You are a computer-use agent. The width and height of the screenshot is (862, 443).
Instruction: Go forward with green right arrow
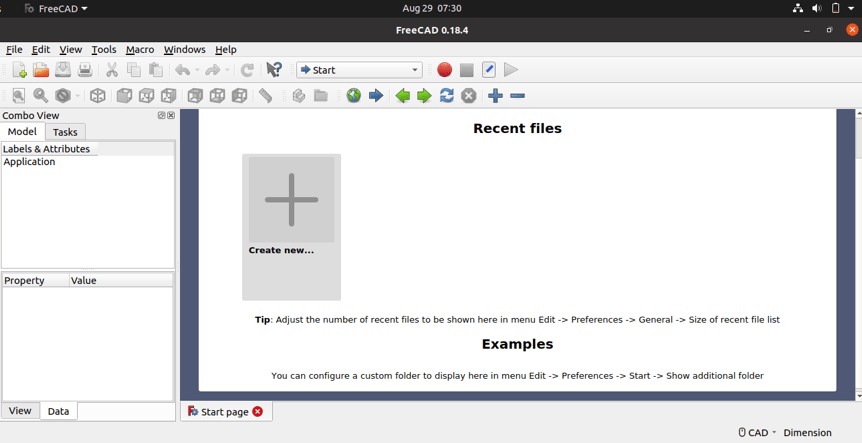[424, 96]
